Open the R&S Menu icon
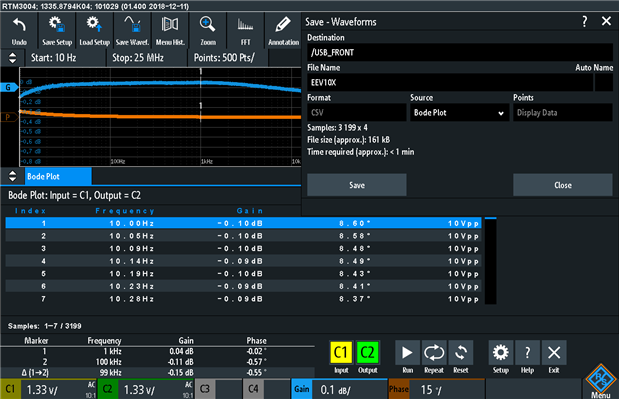The image size is (619, 399). 601,381
